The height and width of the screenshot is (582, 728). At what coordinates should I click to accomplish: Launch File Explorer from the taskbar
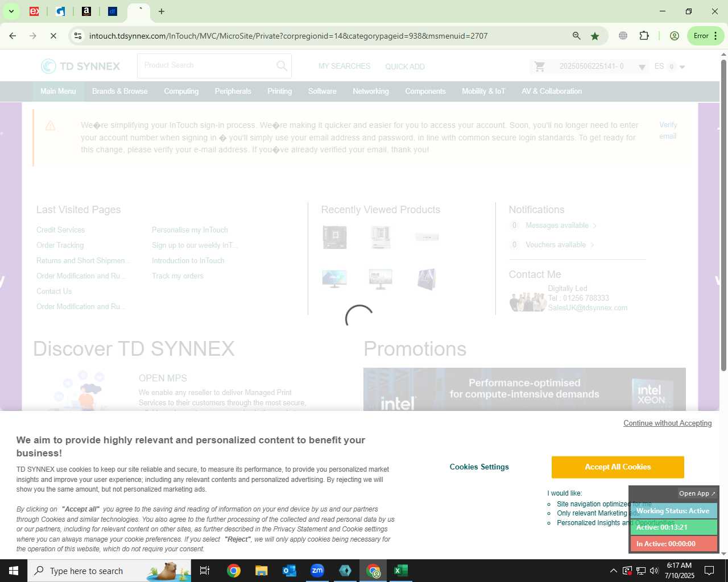[x=261, y=571]
